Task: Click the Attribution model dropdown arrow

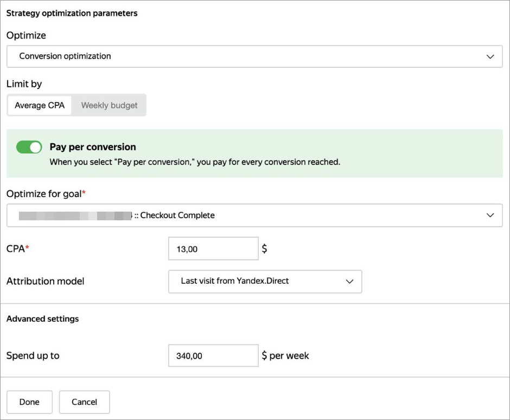Action: click(349, 282)
